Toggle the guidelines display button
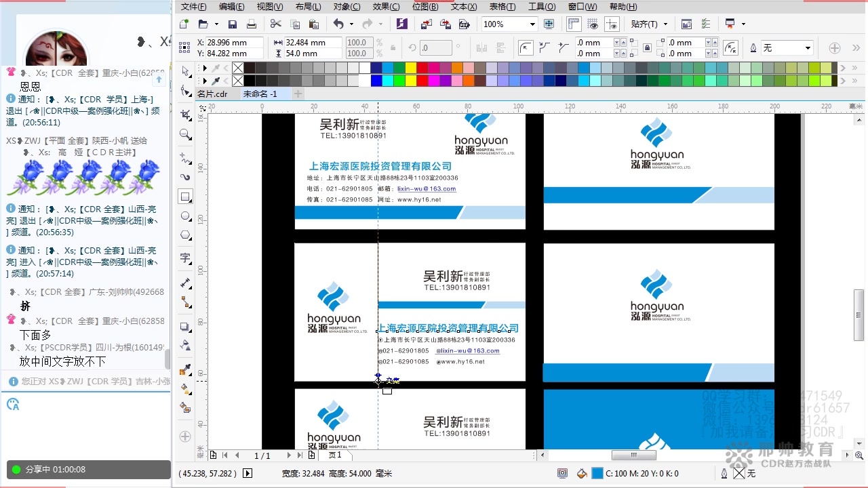Screen dimensions: 868x488 click(612, 24)
